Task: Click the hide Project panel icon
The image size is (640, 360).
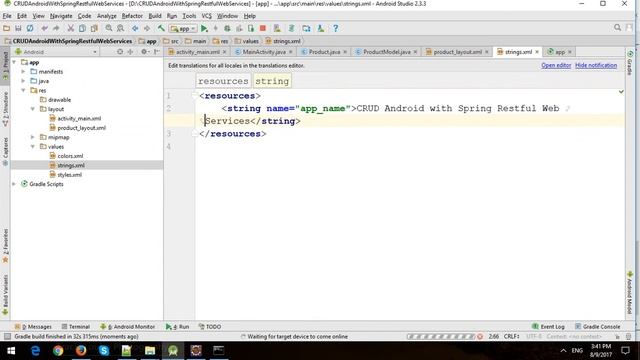Action: [157, 52]
